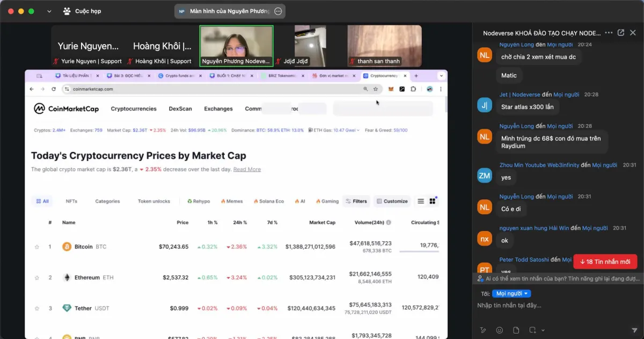Click the zoom magnifier icon in address bar
The height and width of the screenshot is (339, 644).
click(365, 89)
